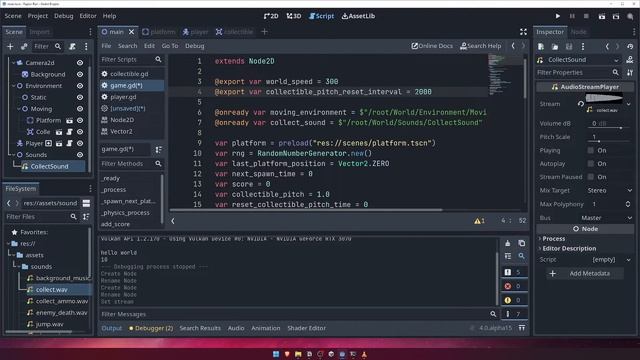Hide the Background node
640x360 pixels.
(80, 74)
